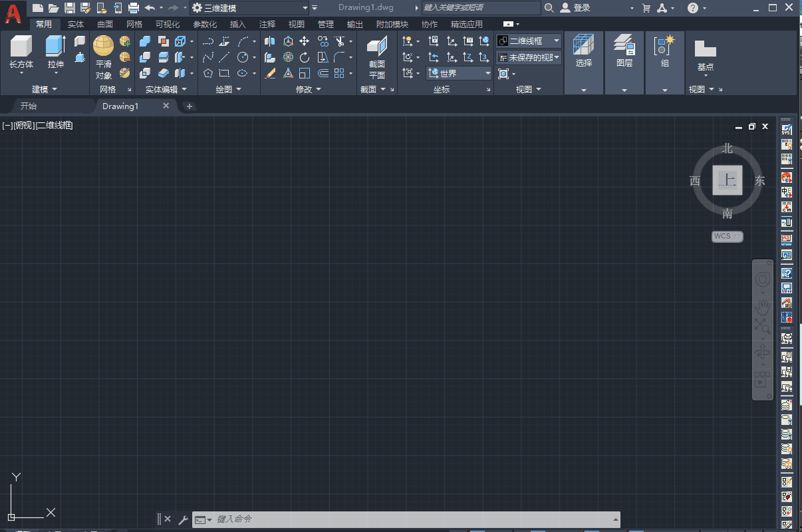Open the 开始 start tab

tap(29, 106)
